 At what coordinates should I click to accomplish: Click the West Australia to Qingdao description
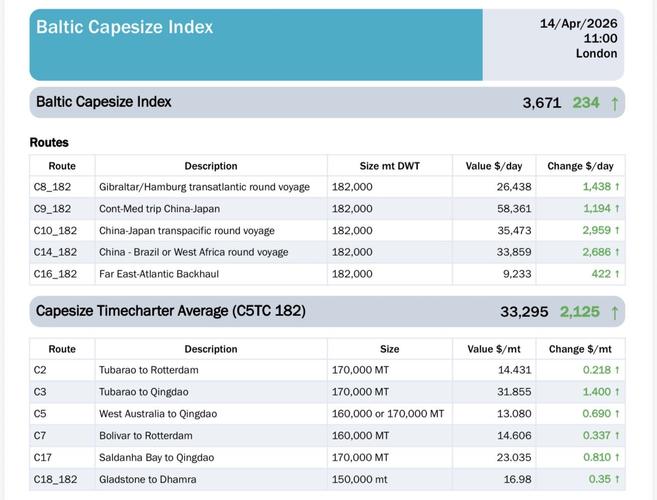pyautogui.click(x=157, y=414)
